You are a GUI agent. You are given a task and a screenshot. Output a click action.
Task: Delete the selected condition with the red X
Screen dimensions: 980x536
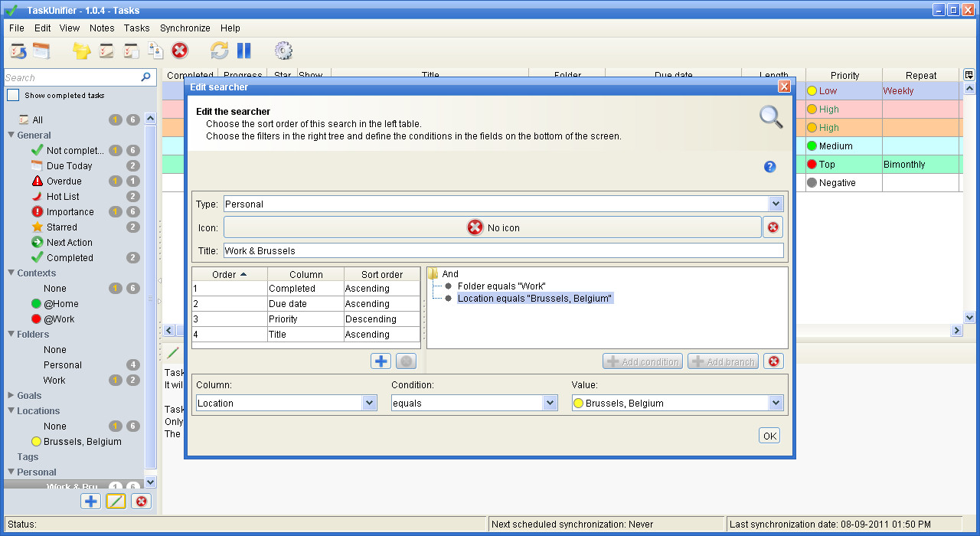[773, 361]
